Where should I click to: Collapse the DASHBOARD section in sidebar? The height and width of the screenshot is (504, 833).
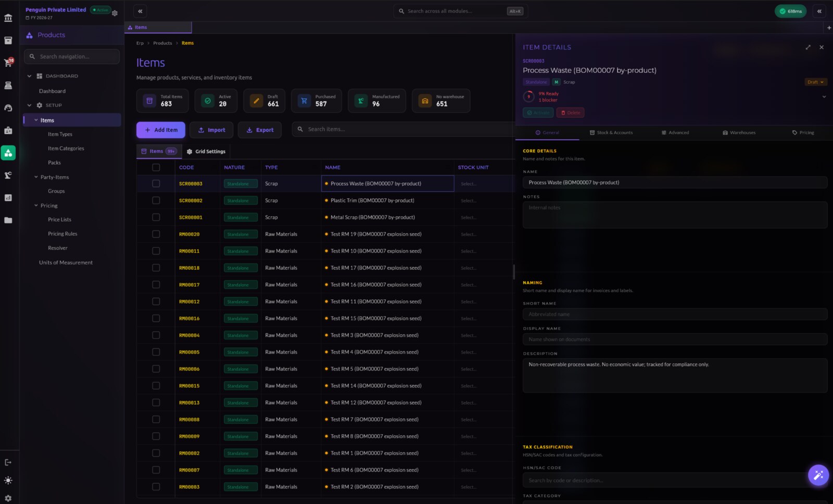click(x=29, y=76)
